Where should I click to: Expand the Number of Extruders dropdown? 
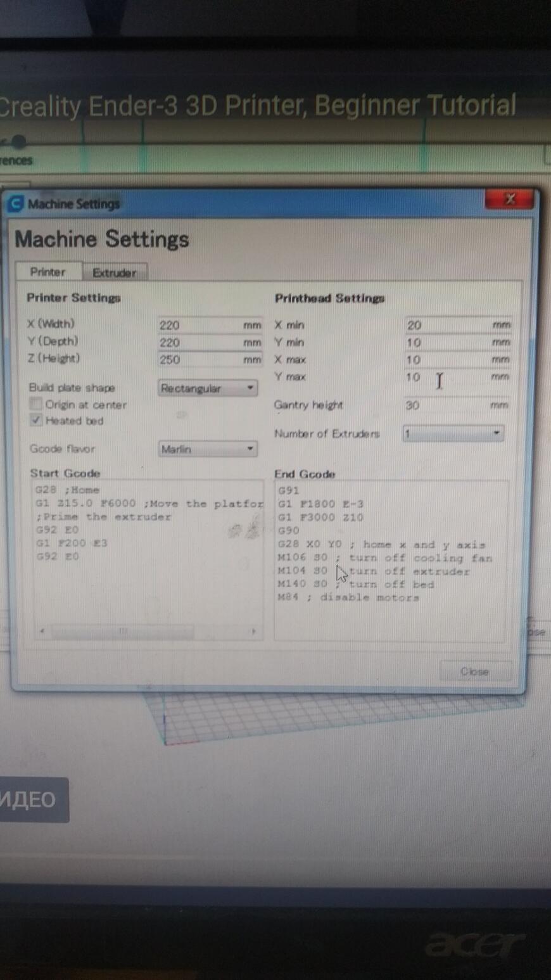point(453,433)
